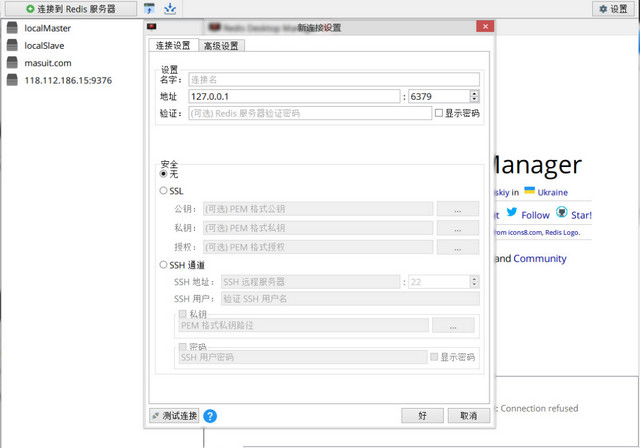This screenshot has width=640, height=448.
Task: Click the dialog title bar app icon
Action: pos(152,27)
